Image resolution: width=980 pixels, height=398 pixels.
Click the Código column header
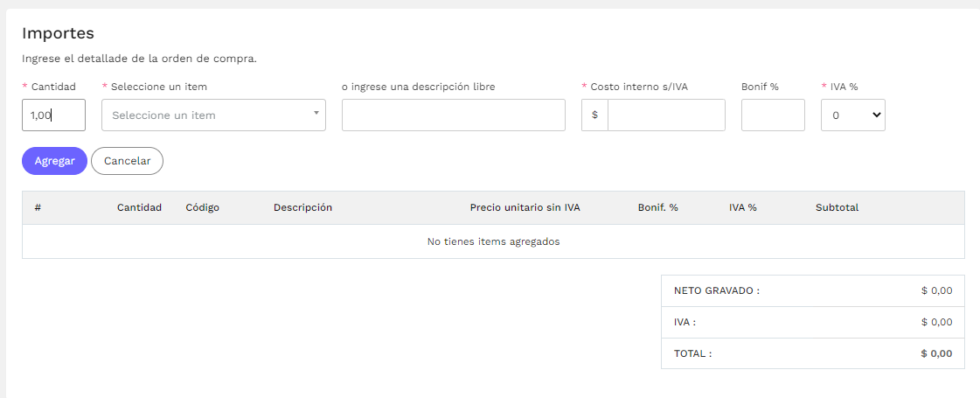tap(203, 207)
